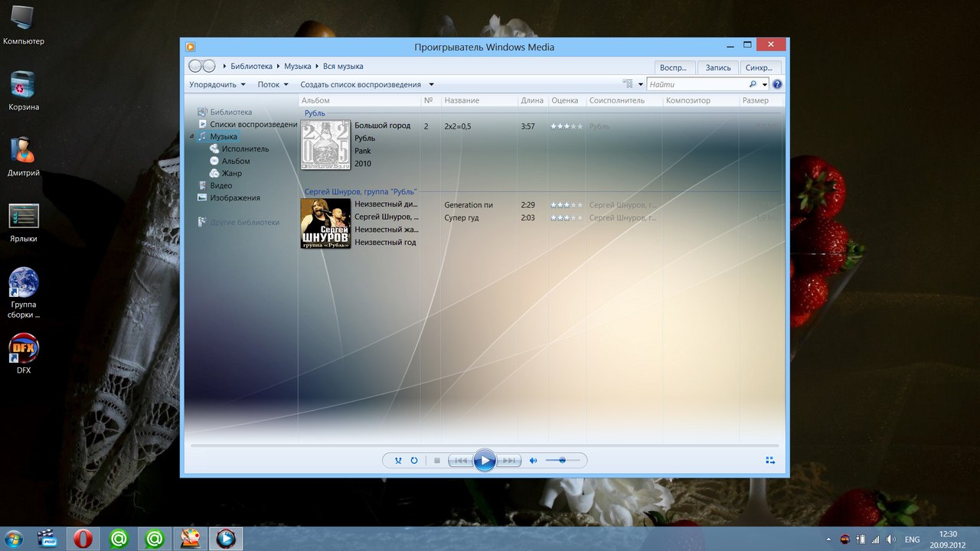Click the view options icon beside search
The image size is (980, 551).
(x=629, y=85)
